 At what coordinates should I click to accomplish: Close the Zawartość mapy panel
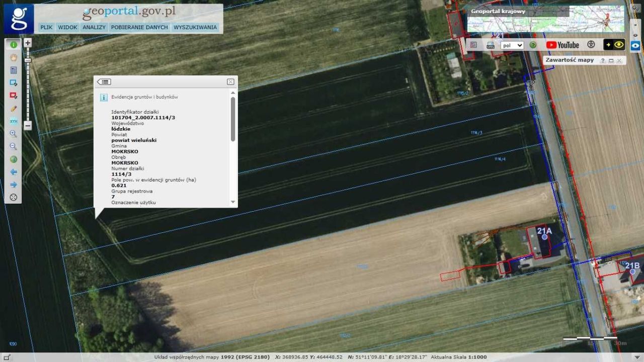[619, 60]
